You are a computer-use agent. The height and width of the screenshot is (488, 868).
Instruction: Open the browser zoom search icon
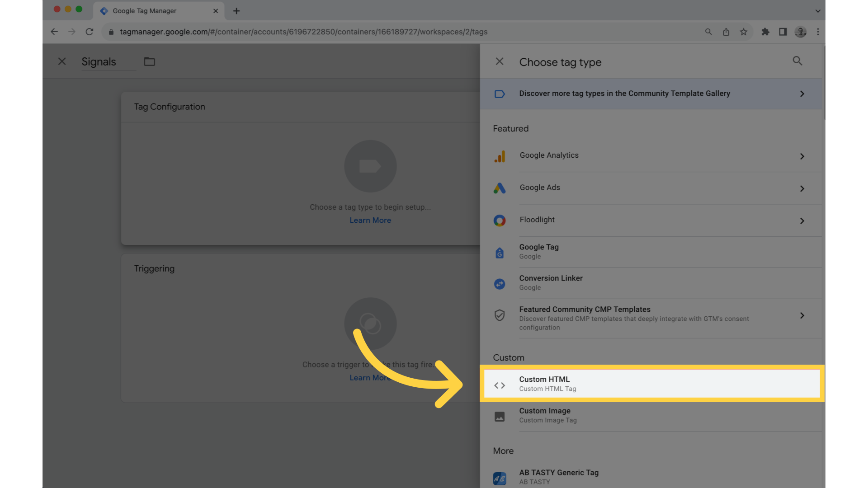click(x=708, y=32)
